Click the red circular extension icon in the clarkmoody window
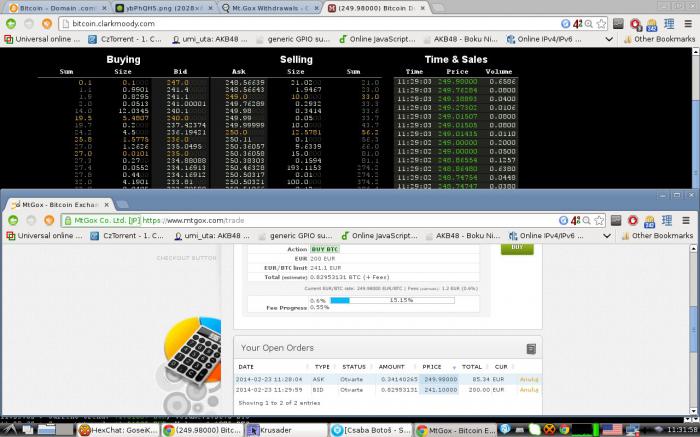Viewport: 700px width, 437px height. point(635,24)
